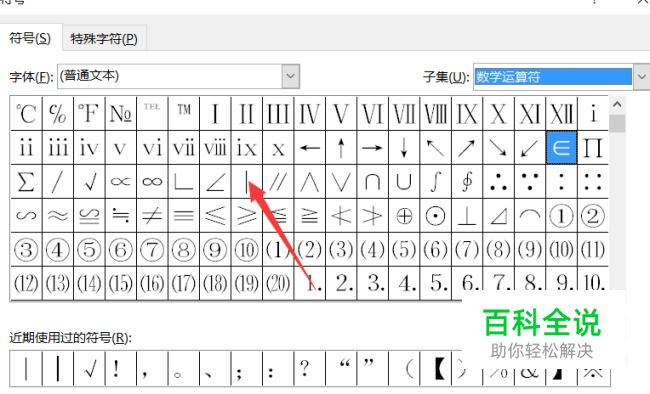Choose the angle ∠ symbol
Image resolution: width=650 pixels, height=394 pixels.
tap(215, 182)
